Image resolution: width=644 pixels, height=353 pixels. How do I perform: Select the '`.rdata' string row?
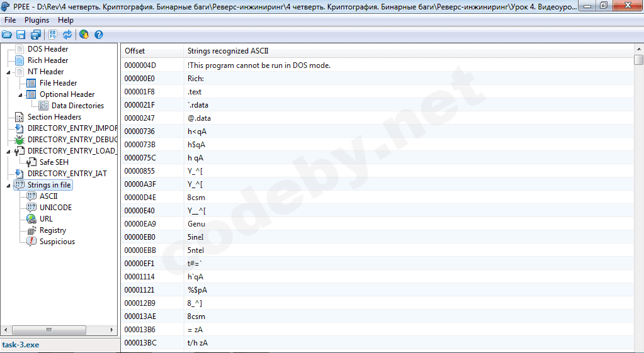click(378, 104)
